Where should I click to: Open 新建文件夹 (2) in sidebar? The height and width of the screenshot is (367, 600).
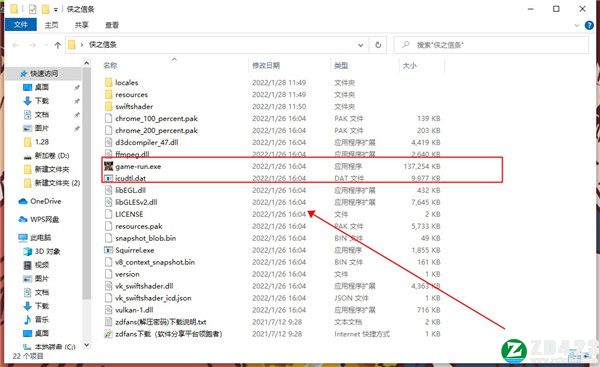57,183
